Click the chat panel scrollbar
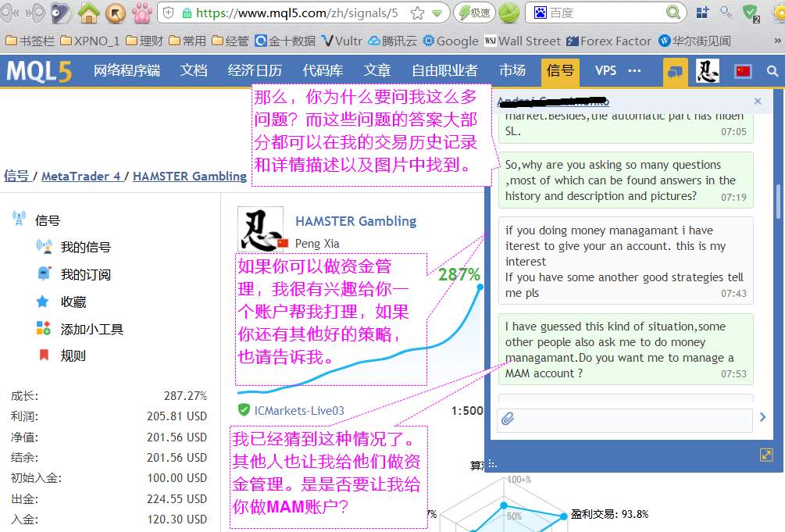The width and height of the screenshot is (785, 532). [778, 202]
